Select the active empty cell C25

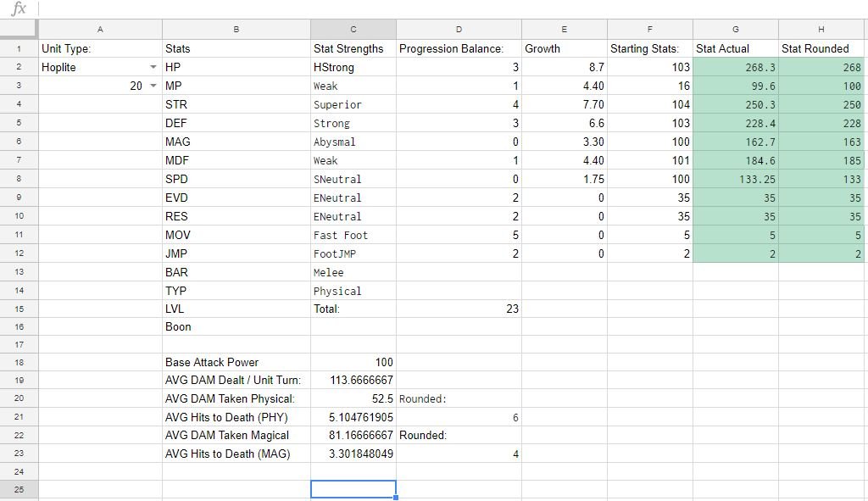pos(353,489)
